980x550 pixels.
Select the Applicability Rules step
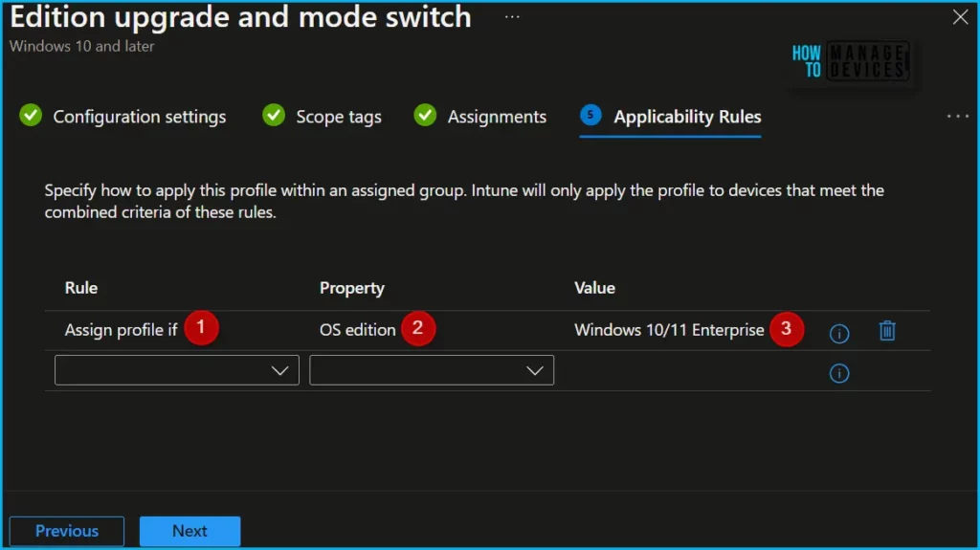pyautogui.click(x=670, y=117)
